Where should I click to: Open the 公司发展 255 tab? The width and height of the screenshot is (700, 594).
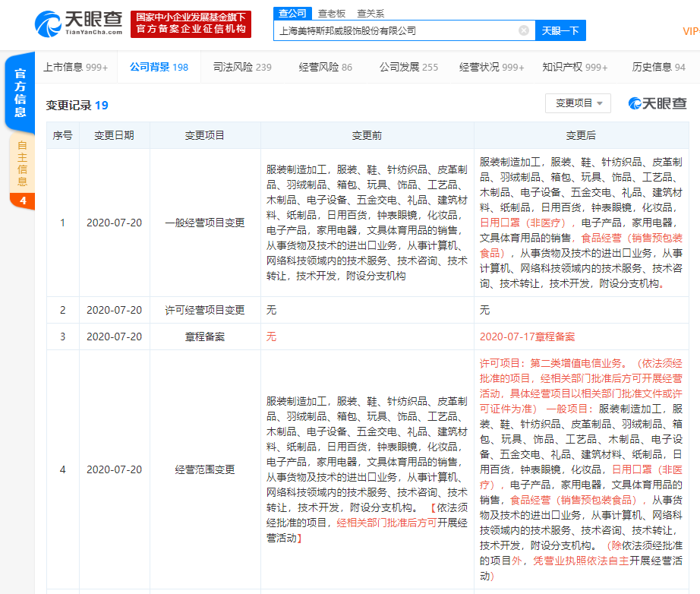(408, 67)
